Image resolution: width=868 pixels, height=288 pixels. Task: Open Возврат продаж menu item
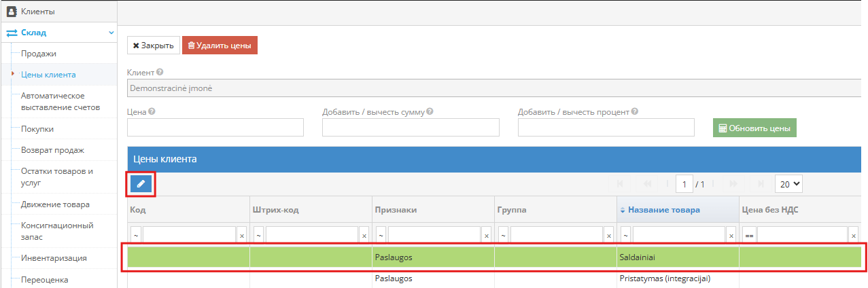[x=52, y=150]
